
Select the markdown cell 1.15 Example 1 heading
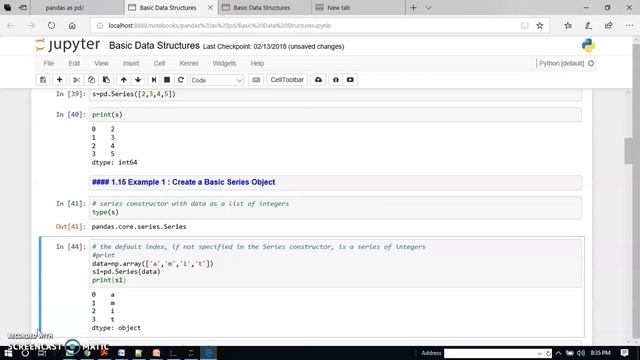click(336, 182)
